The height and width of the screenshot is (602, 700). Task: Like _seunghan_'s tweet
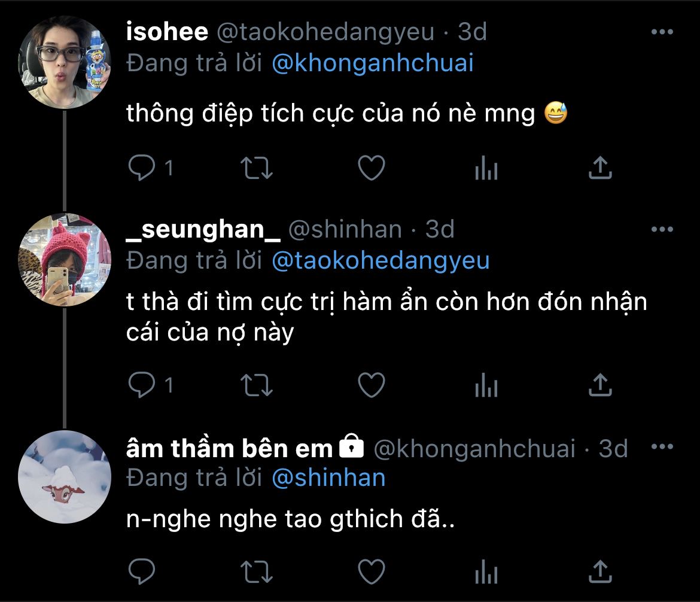(x=371, y=385)
